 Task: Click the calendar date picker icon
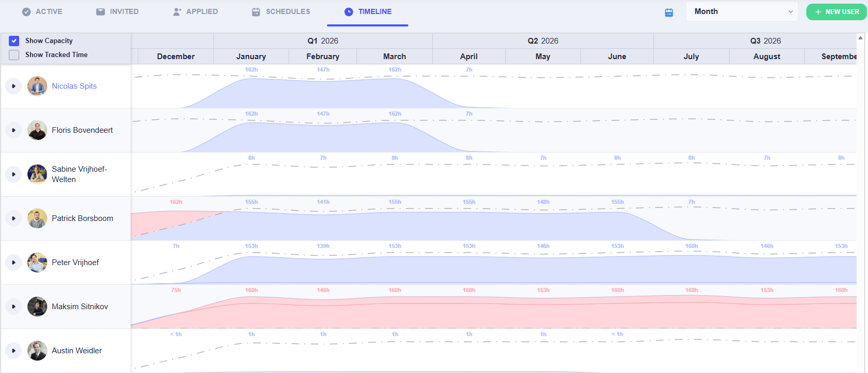[x=669, y=12]
